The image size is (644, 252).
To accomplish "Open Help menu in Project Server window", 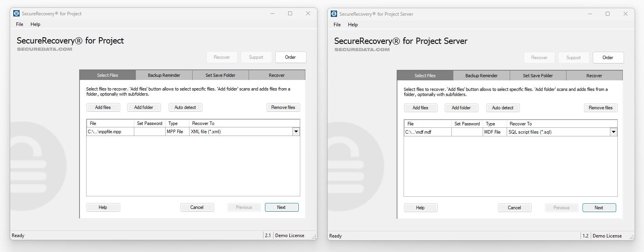I will (x=353, y=25).
